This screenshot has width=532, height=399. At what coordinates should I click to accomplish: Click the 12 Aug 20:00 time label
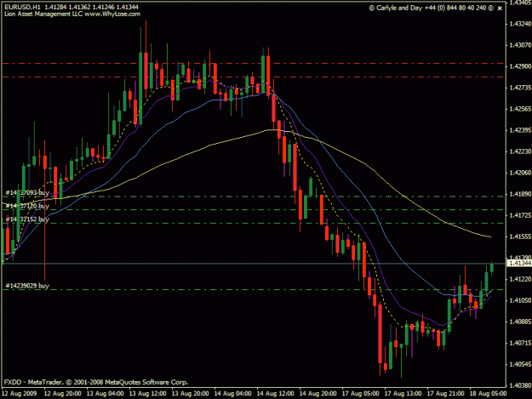[x=63, y=394]
